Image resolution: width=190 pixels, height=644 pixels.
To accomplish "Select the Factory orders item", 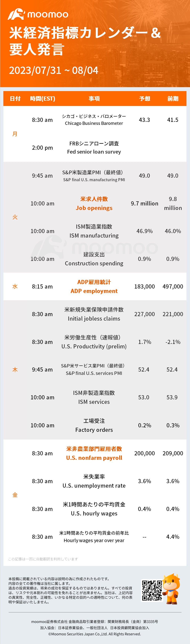I will coord(94,425).
